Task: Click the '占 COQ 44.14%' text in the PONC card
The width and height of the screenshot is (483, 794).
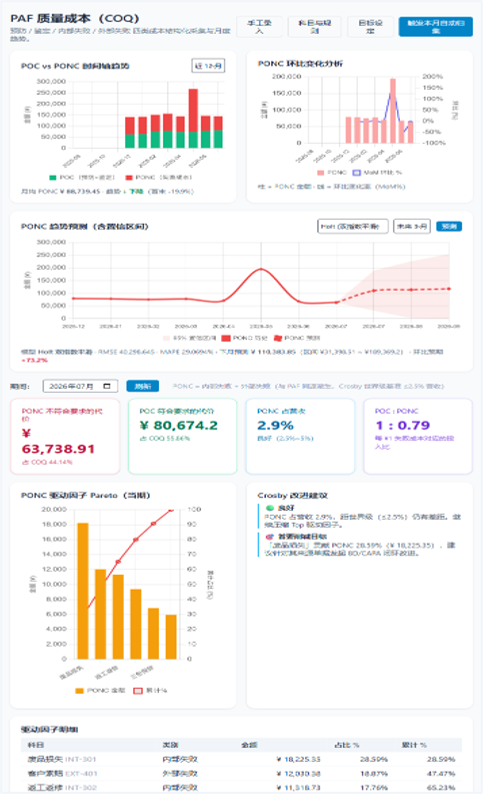Action: 47,462
